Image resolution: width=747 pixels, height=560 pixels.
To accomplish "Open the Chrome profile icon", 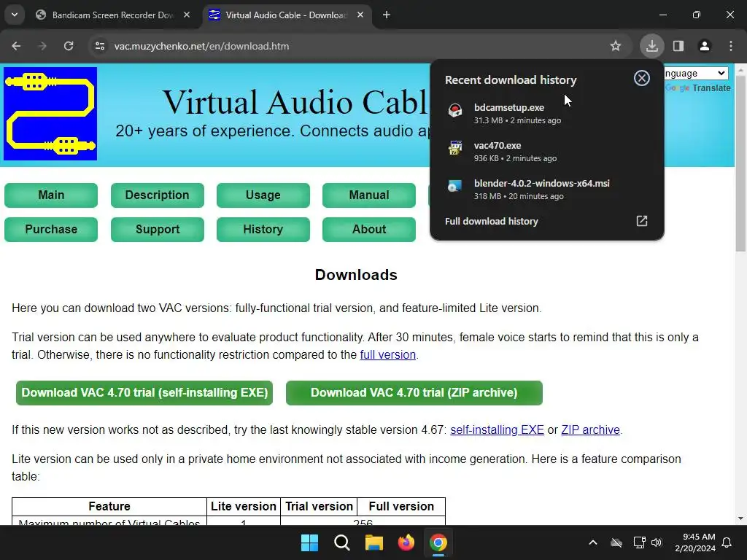I will tap(705, 46).
